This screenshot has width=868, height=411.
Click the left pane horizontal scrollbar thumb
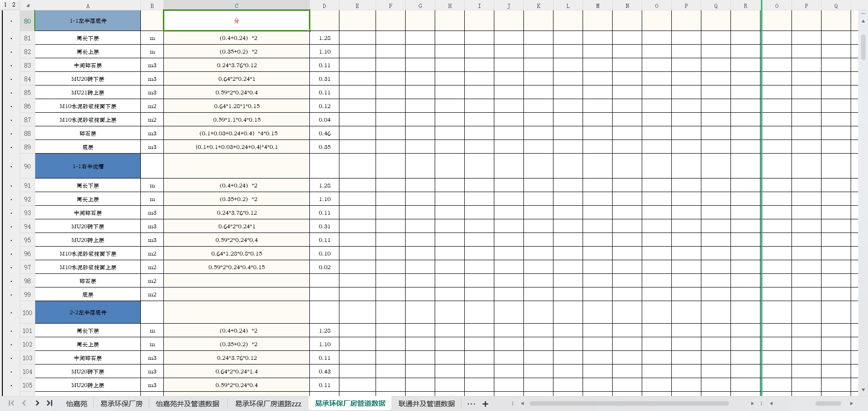pyautogui.click(x=629, y=403)
